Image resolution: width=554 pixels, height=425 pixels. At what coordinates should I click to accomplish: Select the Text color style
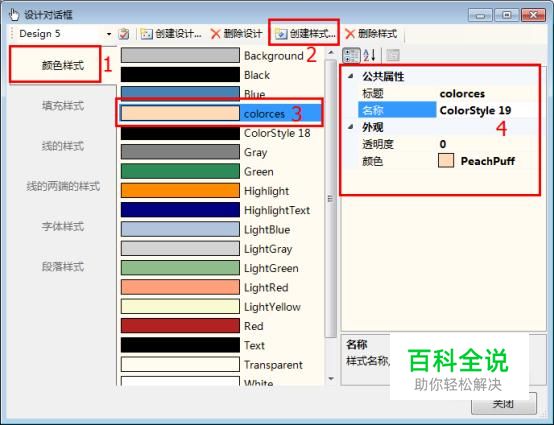[221, 345]
